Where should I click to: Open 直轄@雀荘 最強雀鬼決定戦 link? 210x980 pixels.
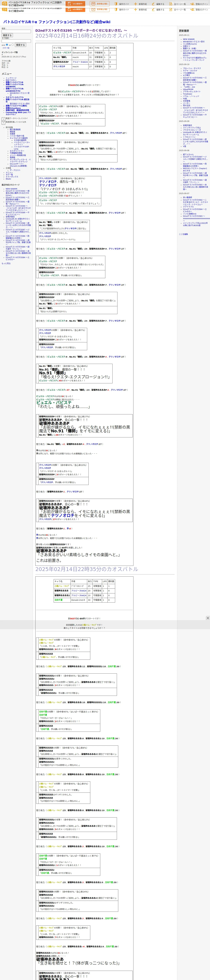pos(17,110)
